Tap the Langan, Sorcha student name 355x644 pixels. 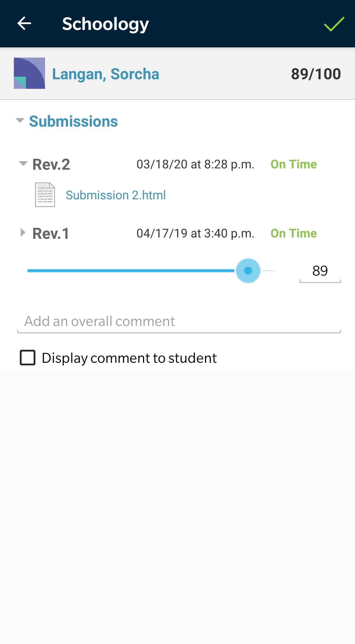[x=106, y=74]
